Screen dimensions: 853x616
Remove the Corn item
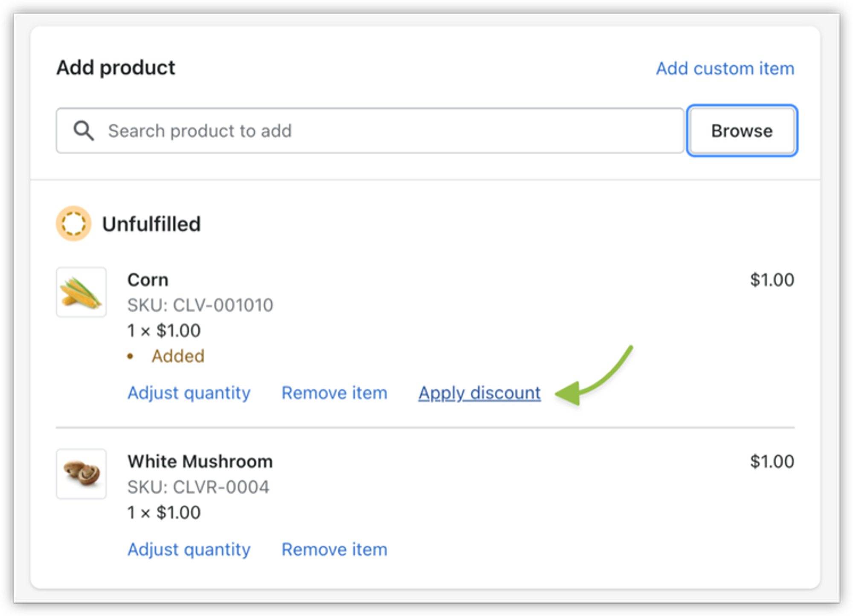334,393
